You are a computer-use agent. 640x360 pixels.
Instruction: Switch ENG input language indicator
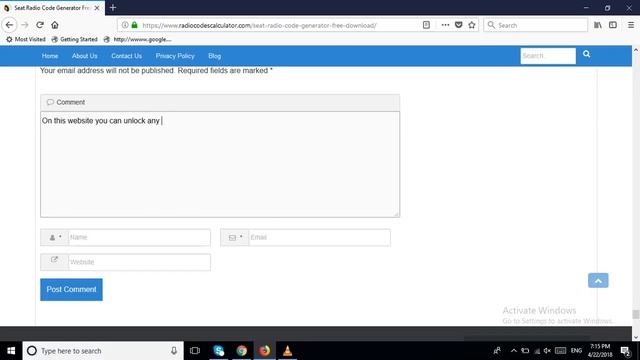576,351
